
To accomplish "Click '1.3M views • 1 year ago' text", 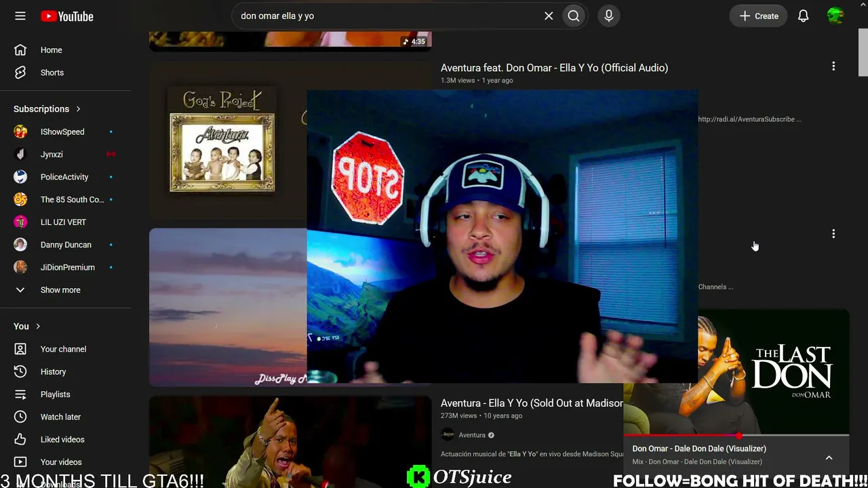I will [x=477, y=81].
